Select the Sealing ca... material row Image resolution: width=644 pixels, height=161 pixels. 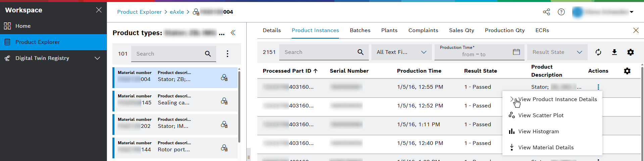click(175, 101)
